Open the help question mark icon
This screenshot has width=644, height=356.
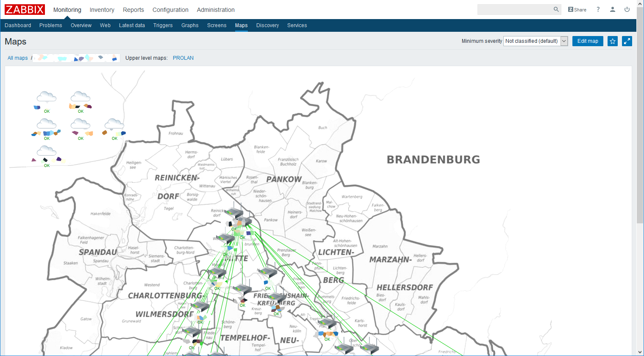(598, 9)
